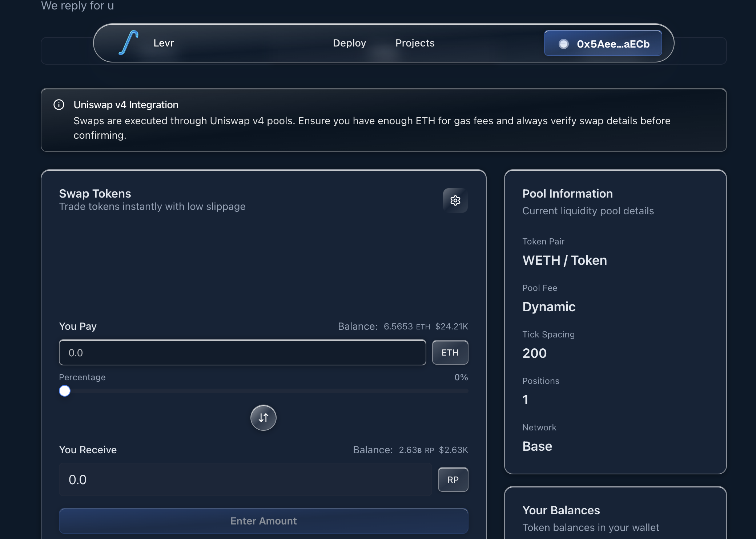Click the swap direction arrows button

(264, 418)
